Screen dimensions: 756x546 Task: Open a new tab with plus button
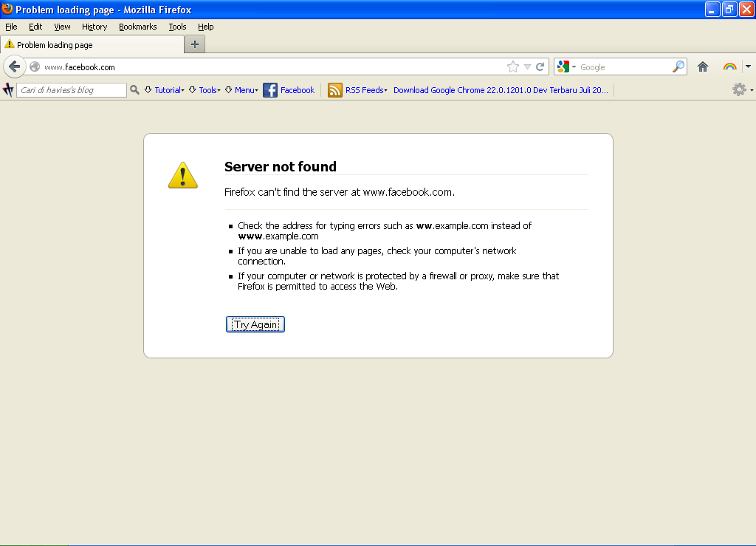point(195,44)
